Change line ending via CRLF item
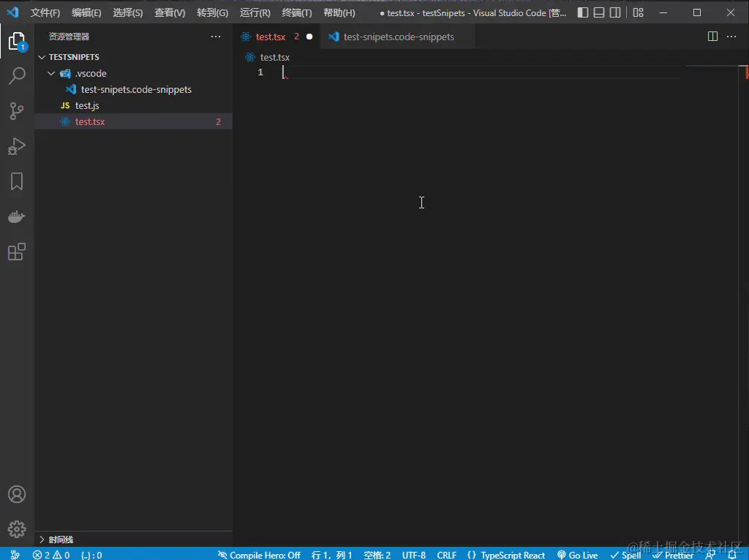Image resolution: width=749 pixels, height=560 pixels. pos(446,555)
